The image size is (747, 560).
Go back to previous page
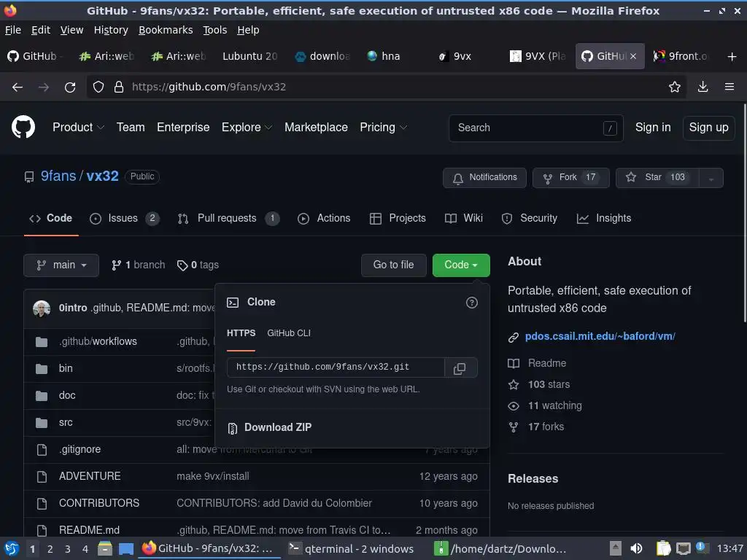(x=18, y=87)
